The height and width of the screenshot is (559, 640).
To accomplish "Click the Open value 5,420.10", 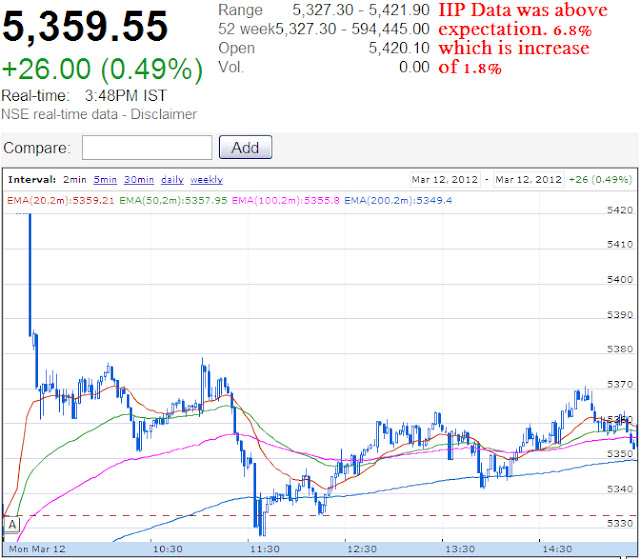I will 399,48.
